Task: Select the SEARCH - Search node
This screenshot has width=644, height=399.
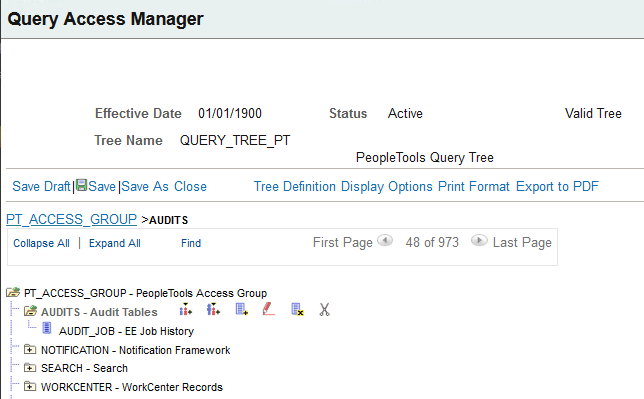Action: (x=84, y=368)
